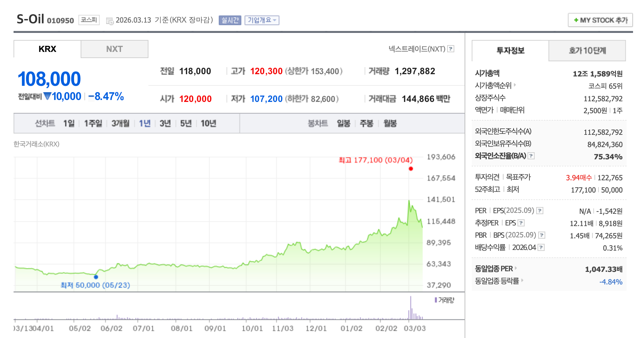The width and height of the screenshot is (644, 338).
Task: Click the 코스피 market badge
Action: click(89, 20)
